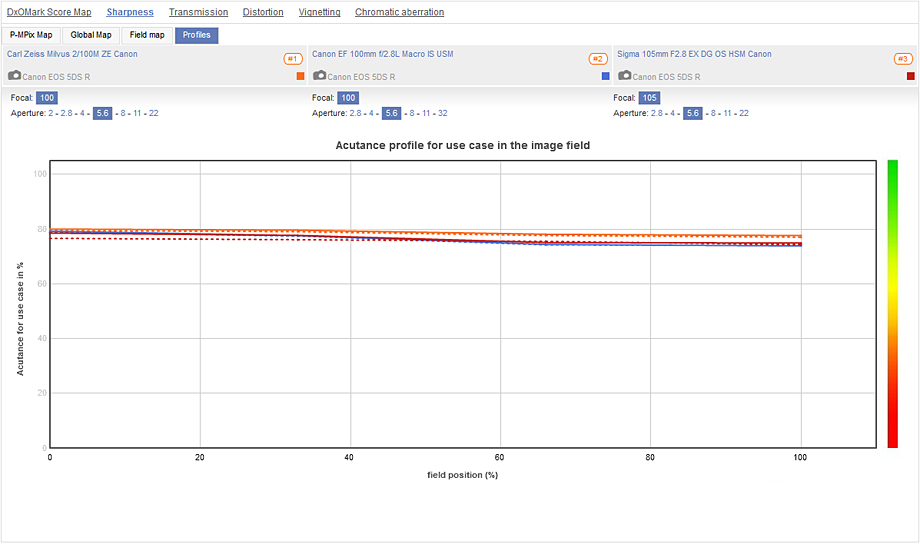Viewport: 920px width, 544px height.
Task: Select the Profiles sub-tab
Action: 197,35
